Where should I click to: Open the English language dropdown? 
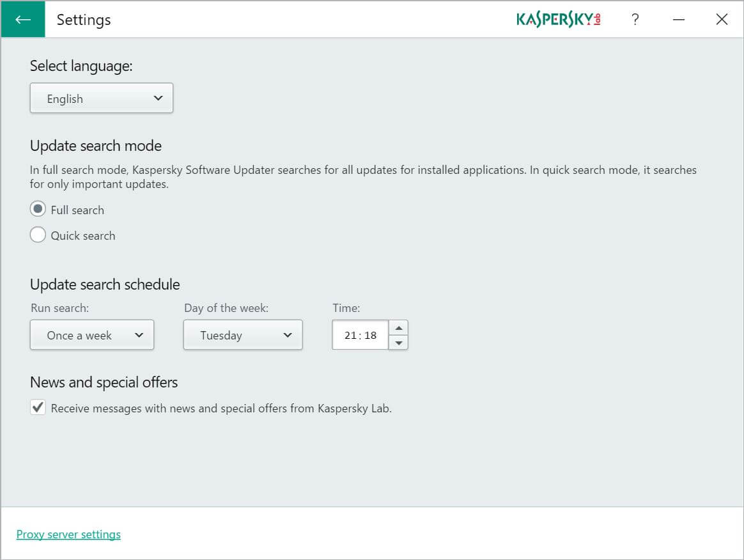pos(101,98)
